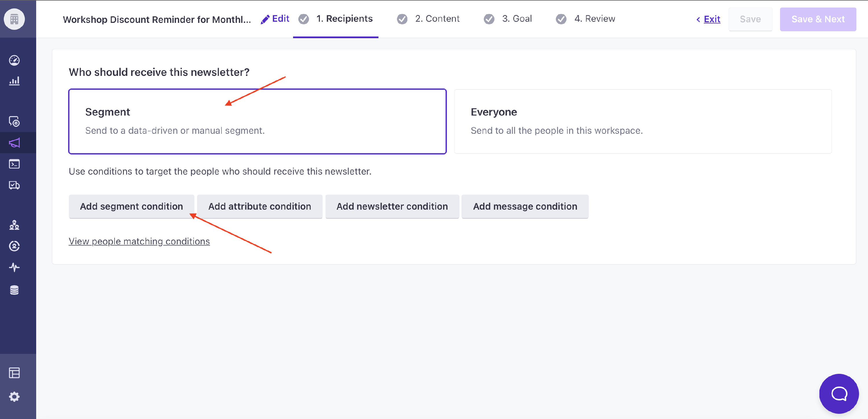
Task: Select the Everyone recipient option card
Action: (x=643, y=121)
